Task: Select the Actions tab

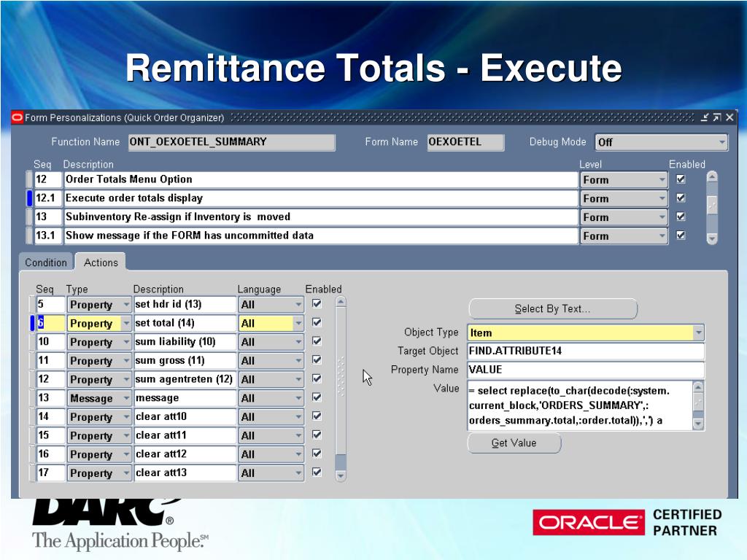Action: [x=101, y=262]
